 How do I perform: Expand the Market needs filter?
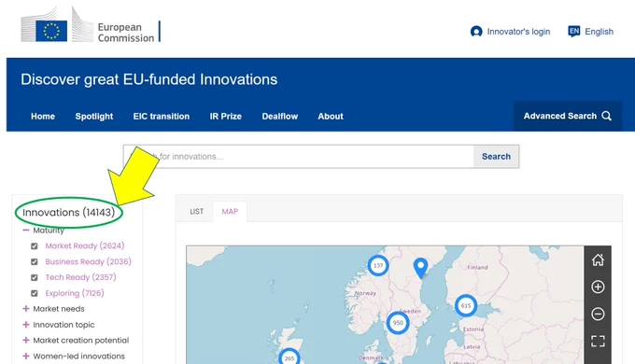(26, 309)
